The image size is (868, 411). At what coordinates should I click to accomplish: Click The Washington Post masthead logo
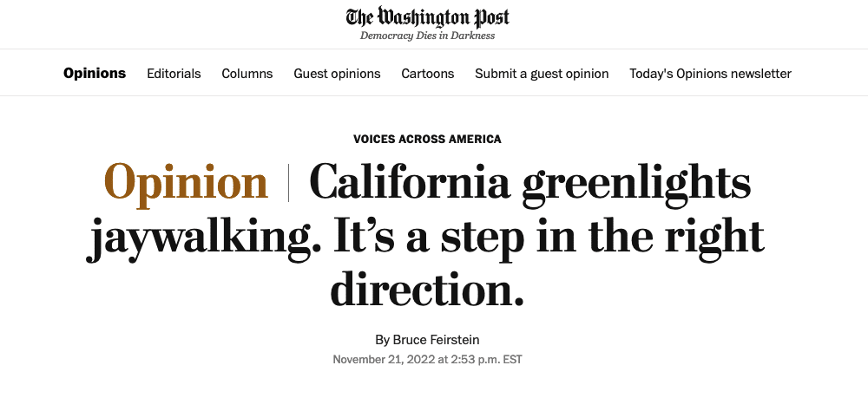[x=427, y=17]
